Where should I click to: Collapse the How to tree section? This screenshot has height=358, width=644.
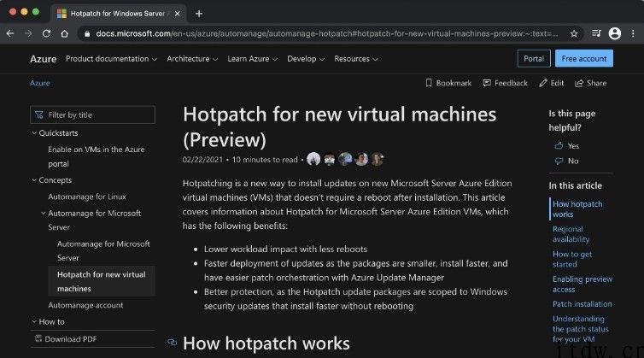point(34,321)
